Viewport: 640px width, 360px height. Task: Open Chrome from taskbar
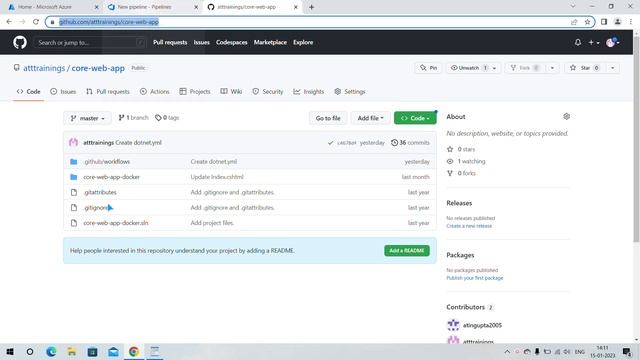tap(134, 351)
